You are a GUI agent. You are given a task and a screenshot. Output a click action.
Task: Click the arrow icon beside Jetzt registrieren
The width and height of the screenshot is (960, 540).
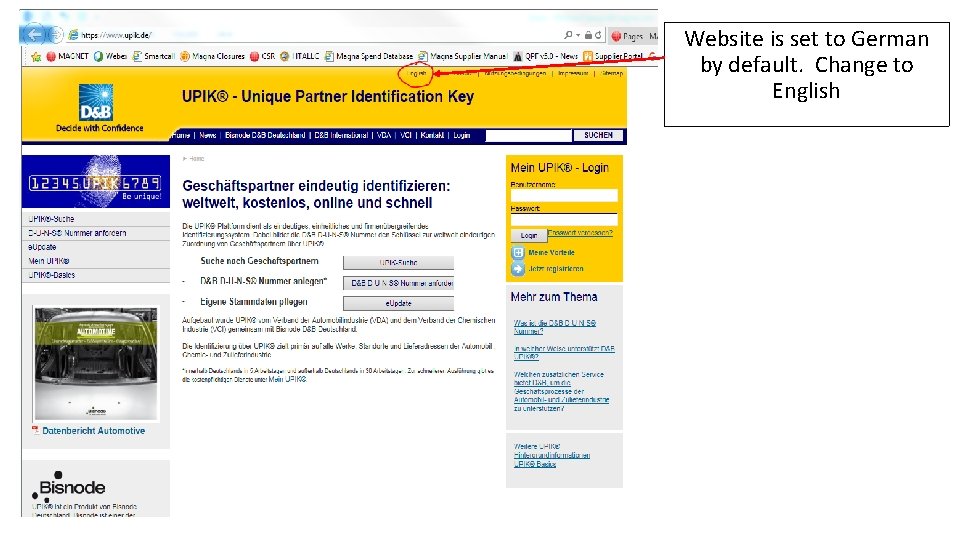click(518, 269)
